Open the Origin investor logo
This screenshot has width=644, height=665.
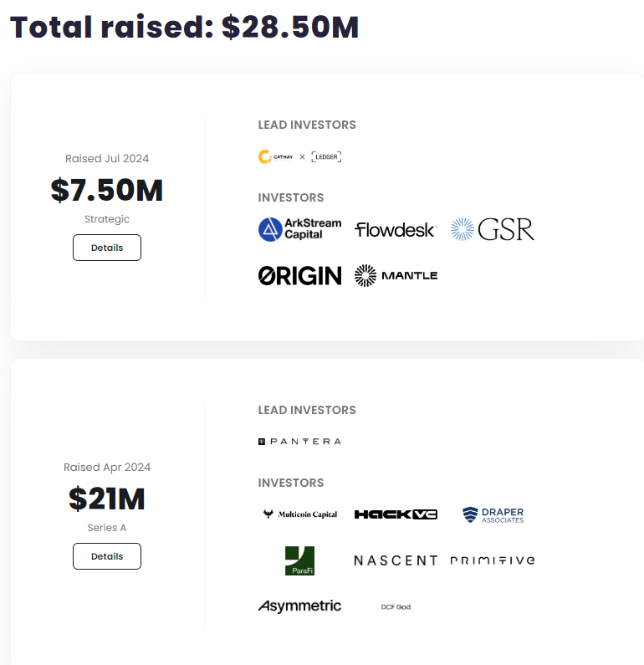click(300, 275)
